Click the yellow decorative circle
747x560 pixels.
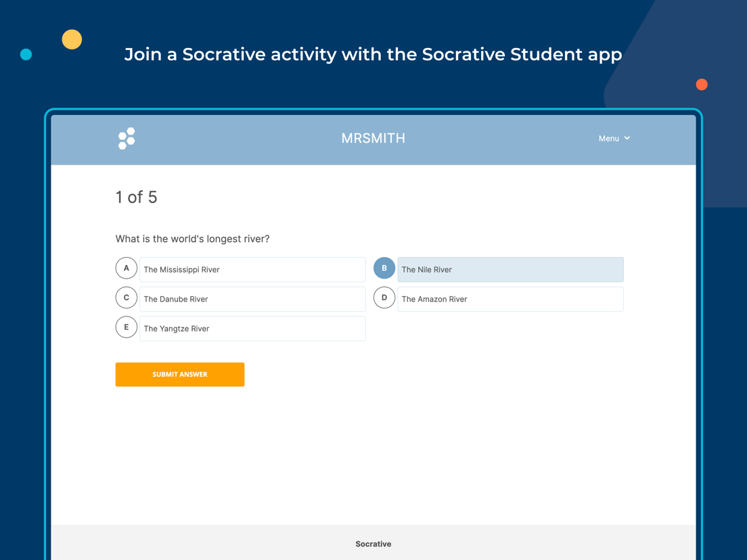(x=72, y=39)
